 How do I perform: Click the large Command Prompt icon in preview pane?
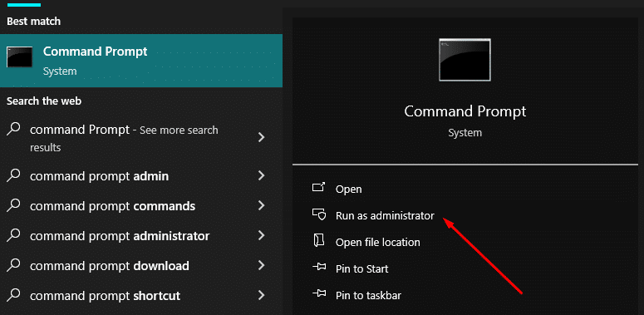click(x=465, y=60)
